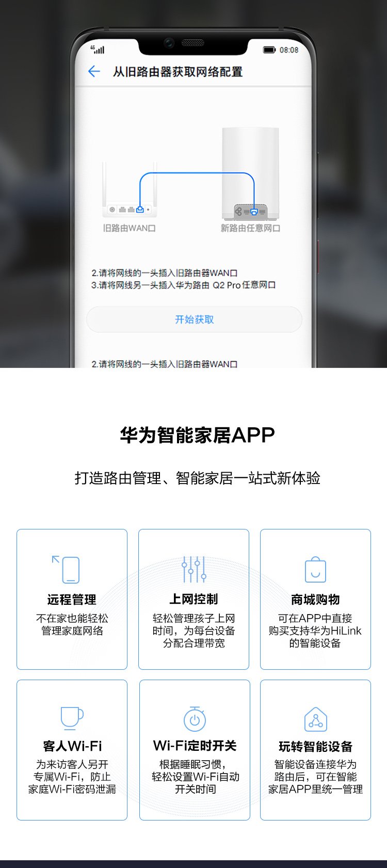
Task: Click description about 轻松设置Wi-Fi自动开关时间
Action: [195, 777]
